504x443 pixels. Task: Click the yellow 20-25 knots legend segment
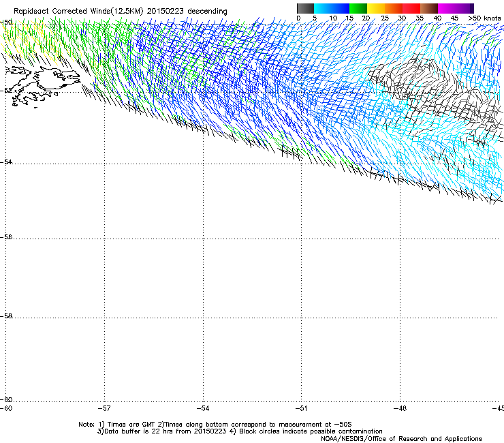376,8
